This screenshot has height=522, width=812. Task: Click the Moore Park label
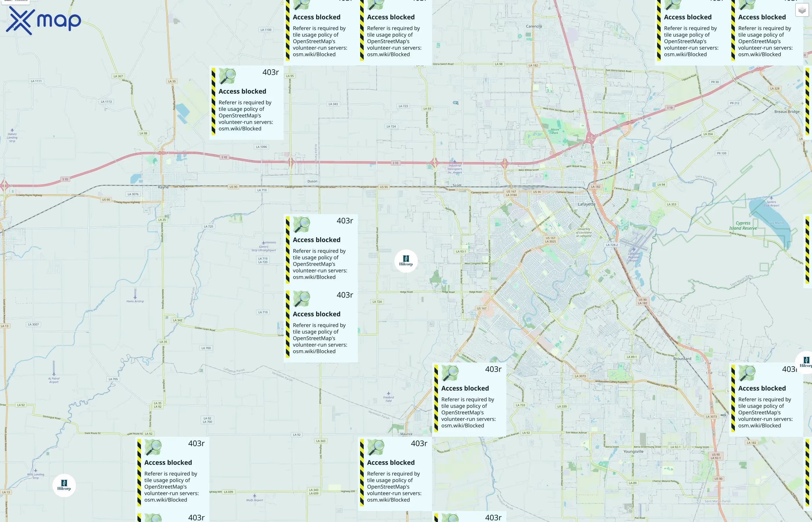[x=555, y=131]
